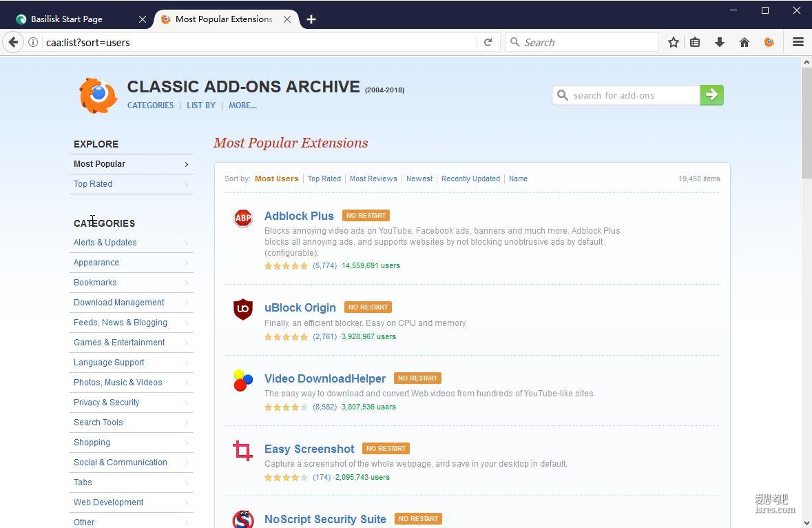
Task: Go to the home page icon
Action: click(x=744, y=43)
